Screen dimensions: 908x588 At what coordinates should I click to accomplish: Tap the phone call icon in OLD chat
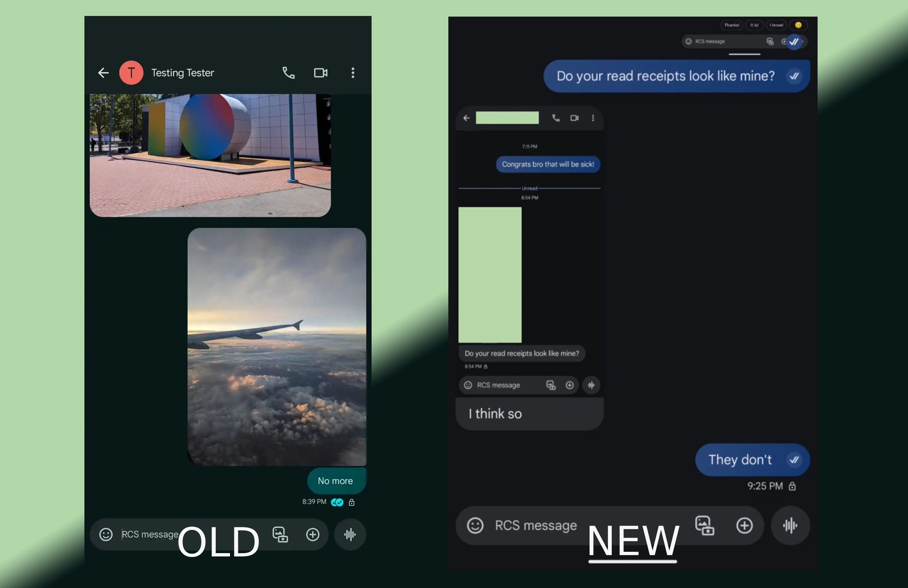point(288,73)
